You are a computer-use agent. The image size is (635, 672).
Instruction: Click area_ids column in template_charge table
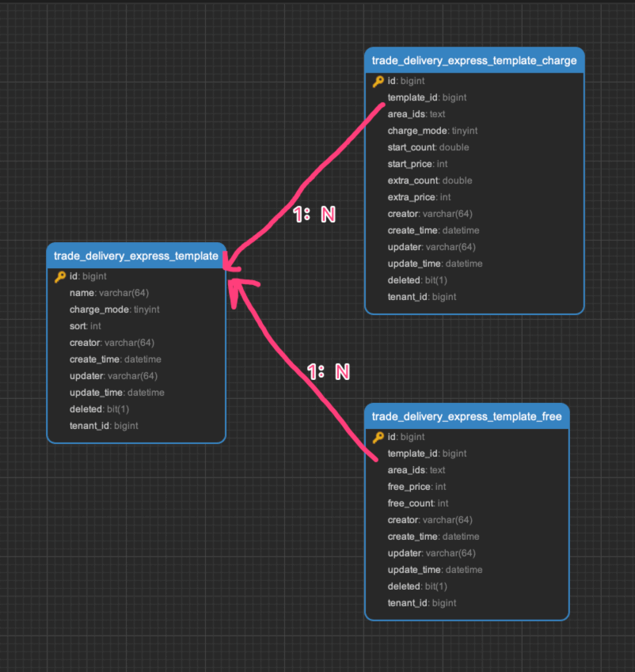point(416,115)
